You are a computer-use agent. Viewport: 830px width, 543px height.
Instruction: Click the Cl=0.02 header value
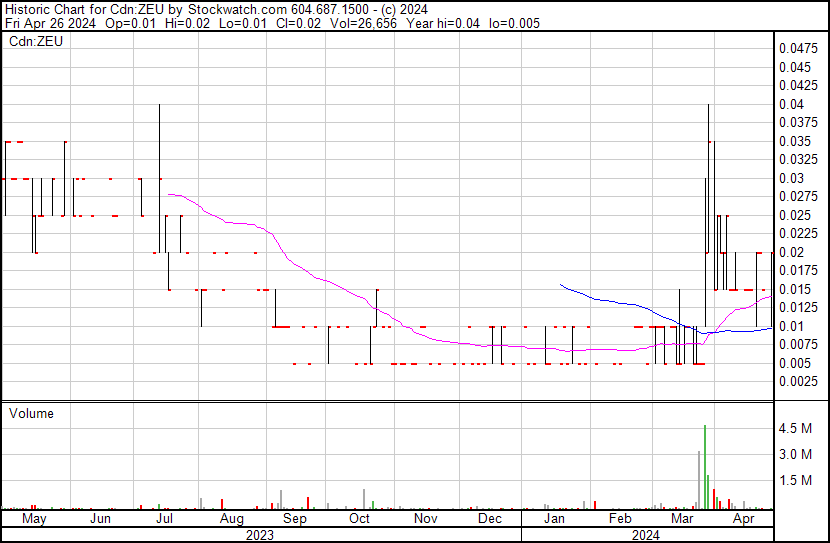pos(298,23)
